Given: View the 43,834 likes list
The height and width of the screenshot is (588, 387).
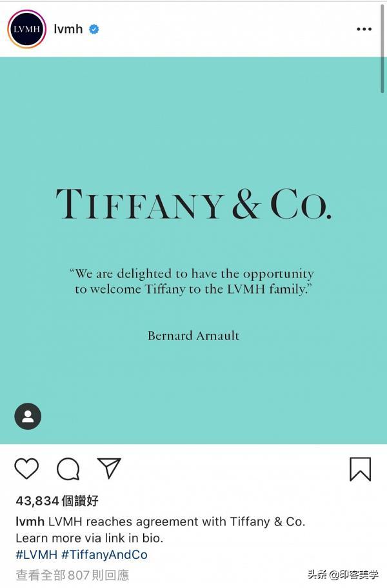Looking at the screenshot, I should click(57, 501).
